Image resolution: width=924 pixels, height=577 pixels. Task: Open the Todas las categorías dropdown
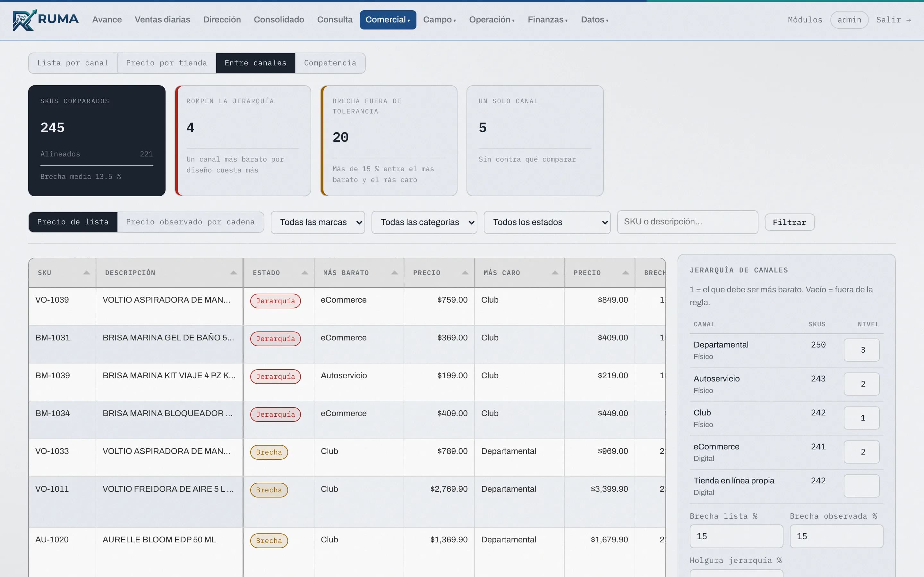(x=424, y=222)
